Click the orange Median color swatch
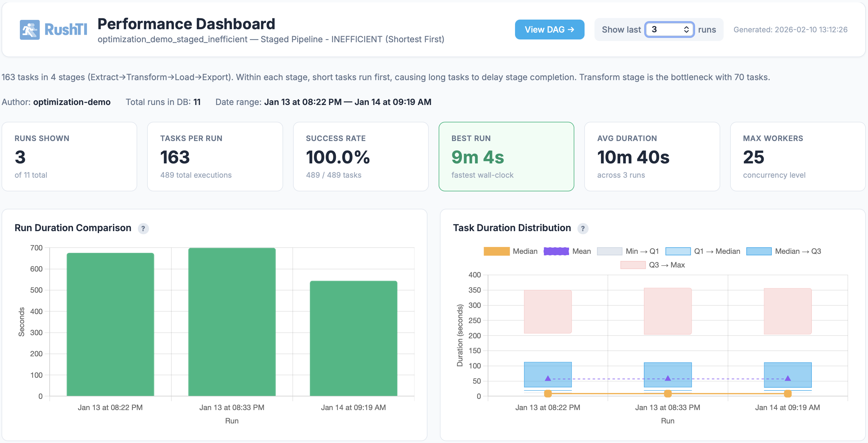Screen dimensions: 868x443 coord(496,251)
